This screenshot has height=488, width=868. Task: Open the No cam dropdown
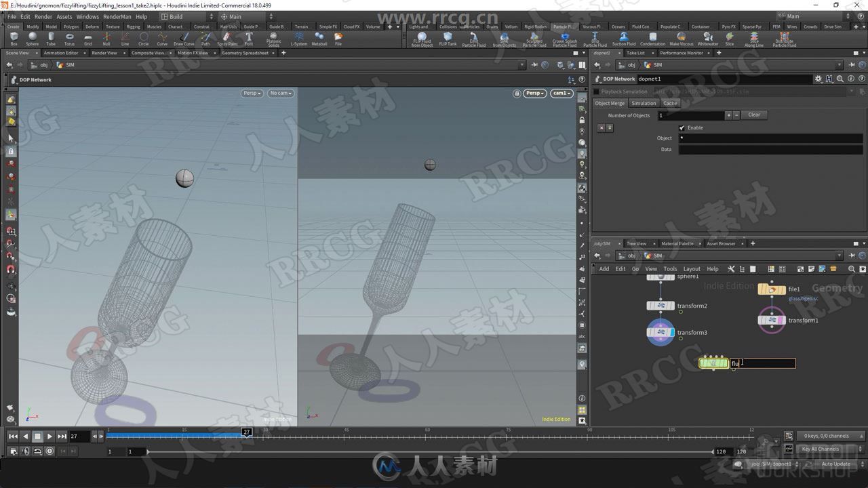(x=280, y=94)
